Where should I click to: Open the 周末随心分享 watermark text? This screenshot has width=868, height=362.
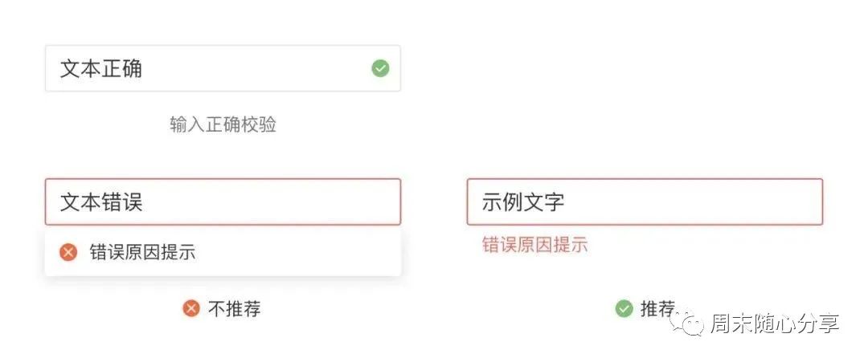(774, 323)
